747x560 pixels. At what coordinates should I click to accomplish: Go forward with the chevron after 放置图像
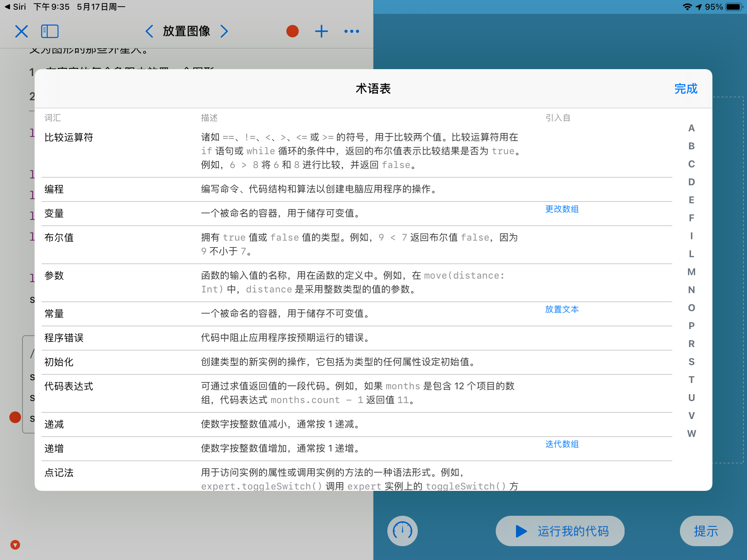225,31
